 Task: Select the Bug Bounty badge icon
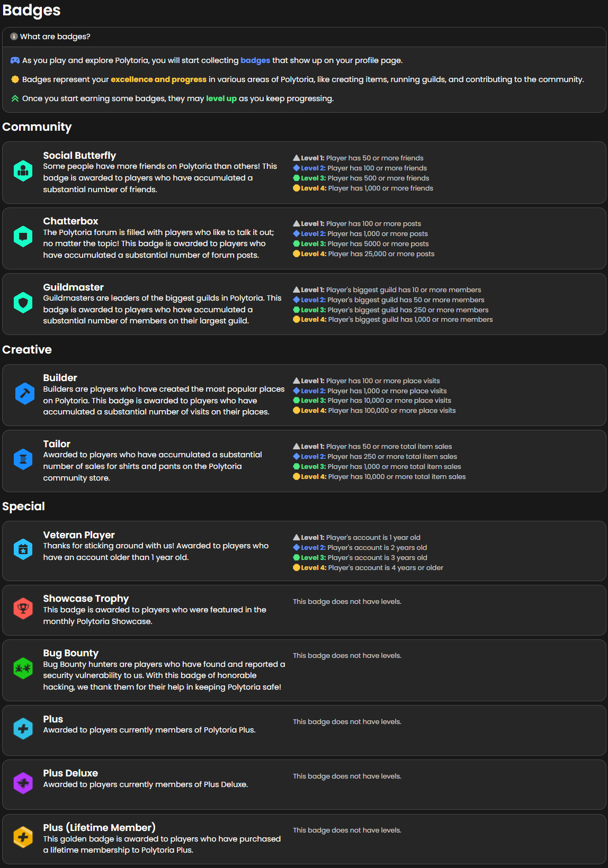pos(23,669)
